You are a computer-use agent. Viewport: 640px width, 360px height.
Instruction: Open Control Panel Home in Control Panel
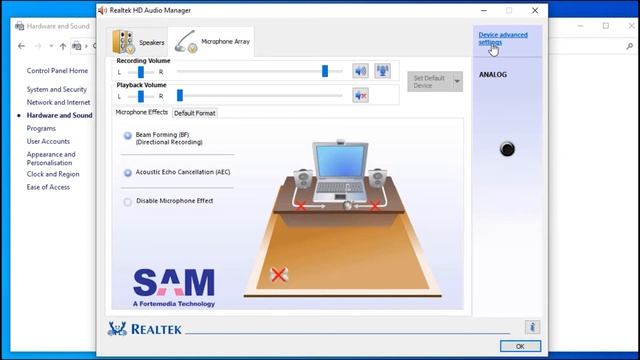click(x=57, y=71)
